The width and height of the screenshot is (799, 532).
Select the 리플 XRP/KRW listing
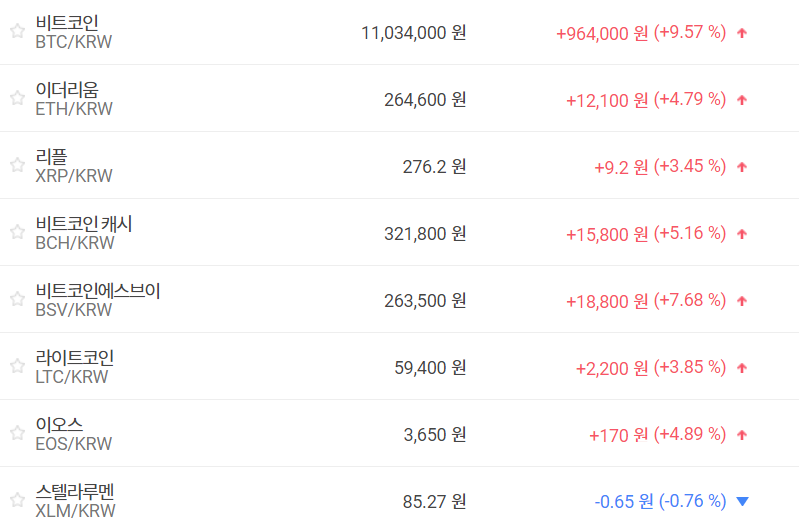51,156
